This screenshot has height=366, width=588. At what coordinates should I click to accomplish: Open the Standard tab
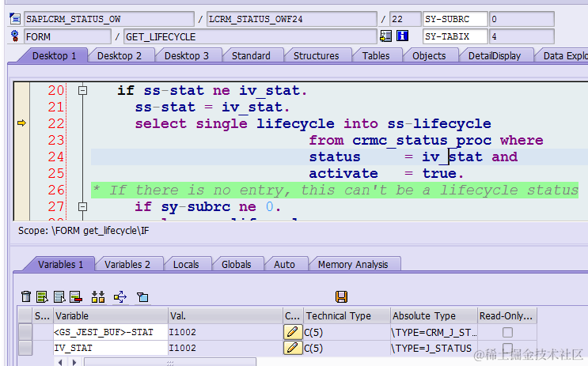tap(251, 56)
